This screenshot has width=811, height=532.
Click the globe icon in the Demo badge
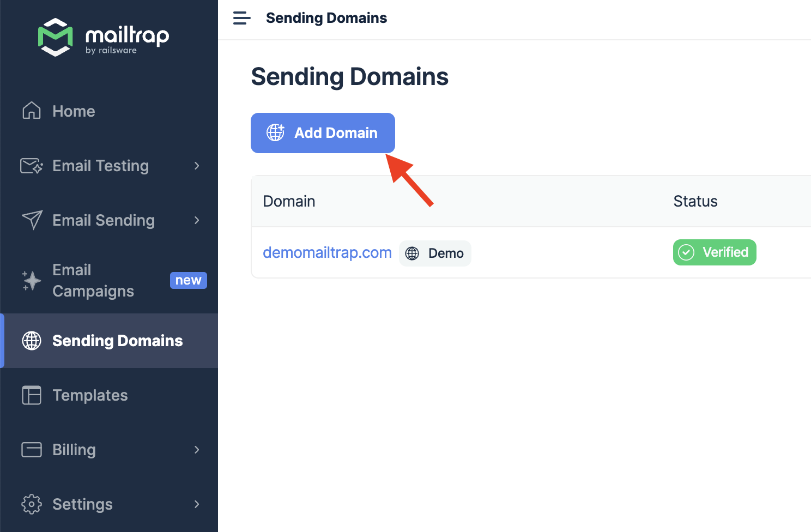(412, 253)
